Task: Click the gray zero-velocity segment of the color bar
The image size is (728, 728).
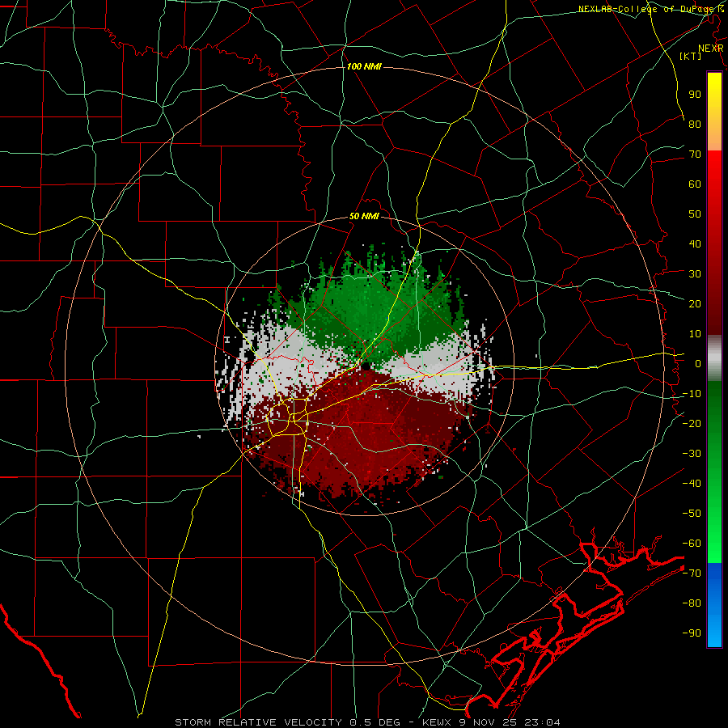Action: [714, 358]
